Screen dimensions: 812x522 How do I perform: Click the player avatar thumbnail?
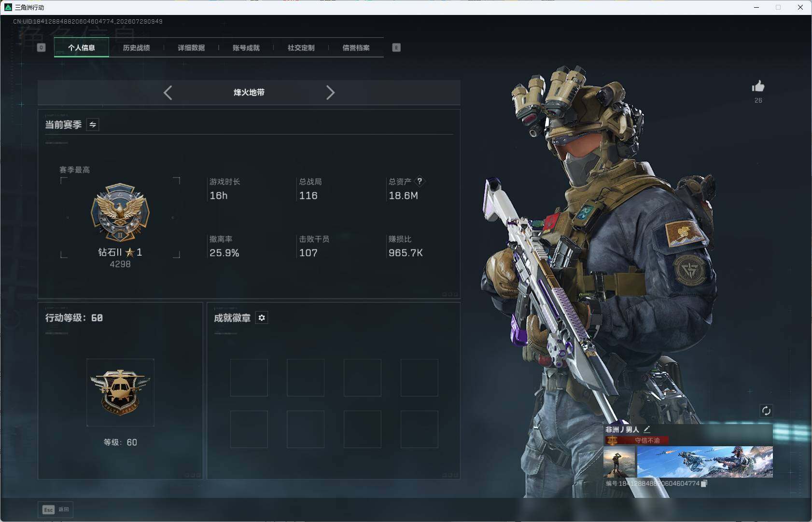click(619, 462)
